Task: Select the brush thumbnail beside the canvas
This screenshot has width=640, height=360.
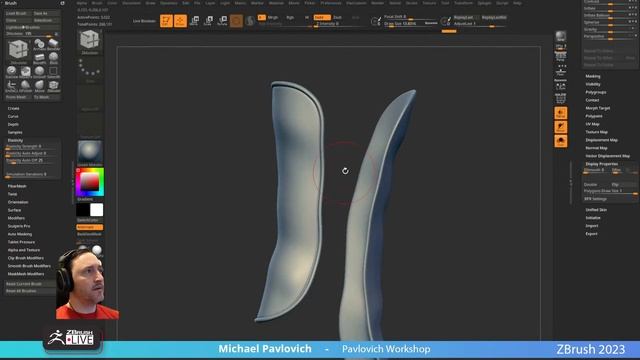Action: pyautogui.click(x=89, y=41)
